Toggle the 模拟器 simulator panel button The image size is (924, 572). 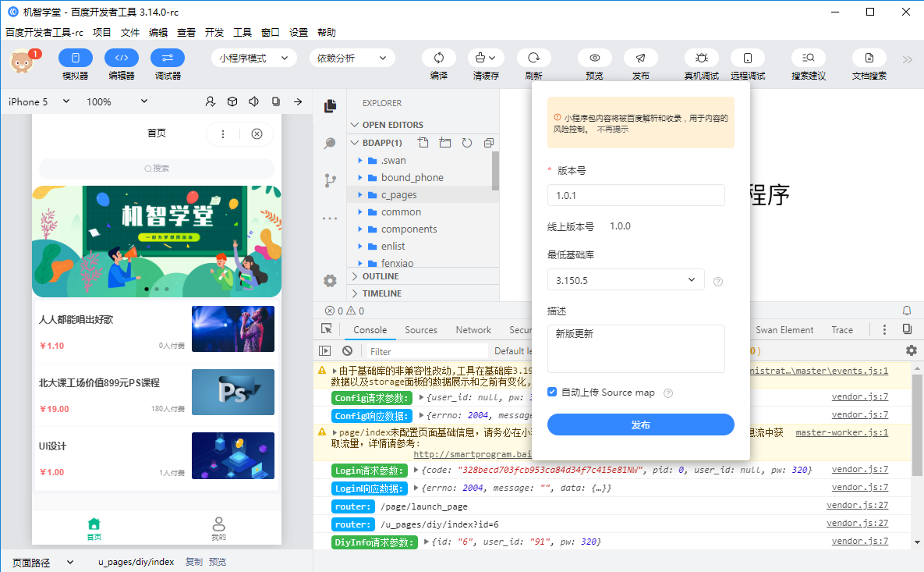(76, 58)
